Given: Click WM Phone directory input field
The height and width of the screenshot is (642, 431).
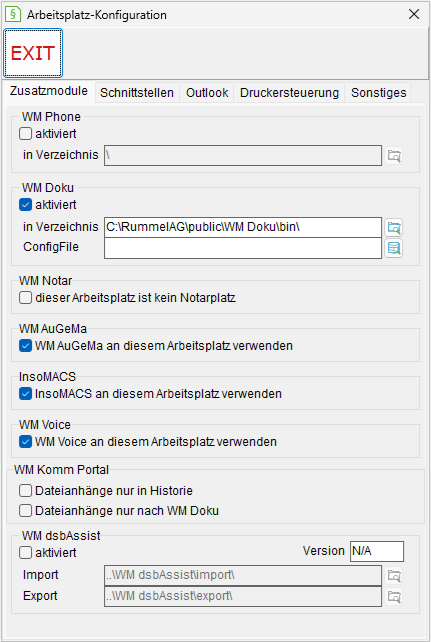Looking at the screenshot, I should pos(243,155).
